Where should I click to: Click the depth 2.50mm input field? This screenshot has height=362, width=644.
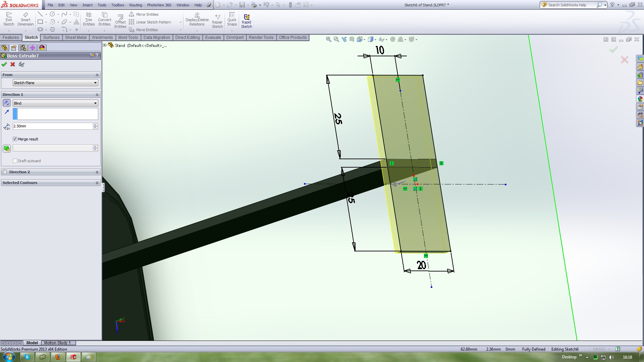pos(53,126)
